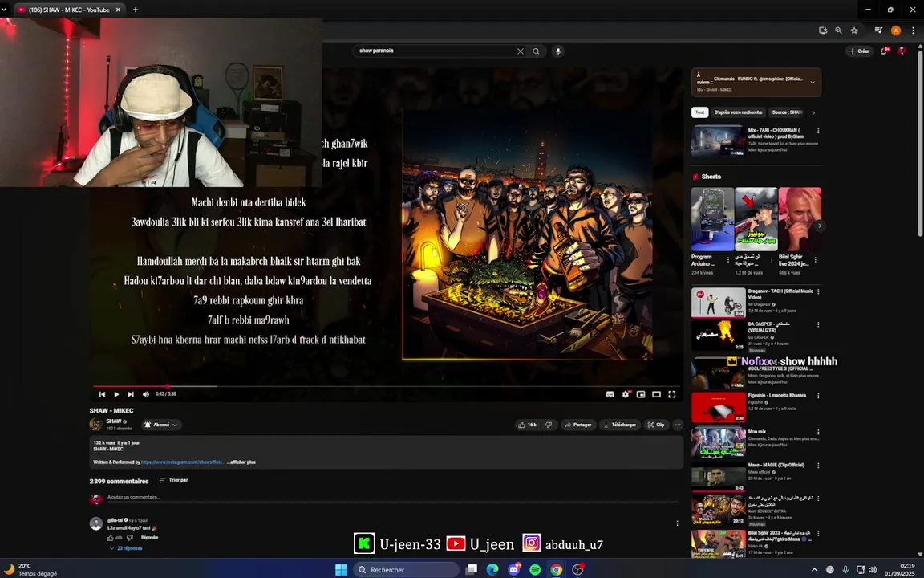Open Chrome media controls icon
The height and width of the screenshot is (578, 924).
[x=878, y=31]
